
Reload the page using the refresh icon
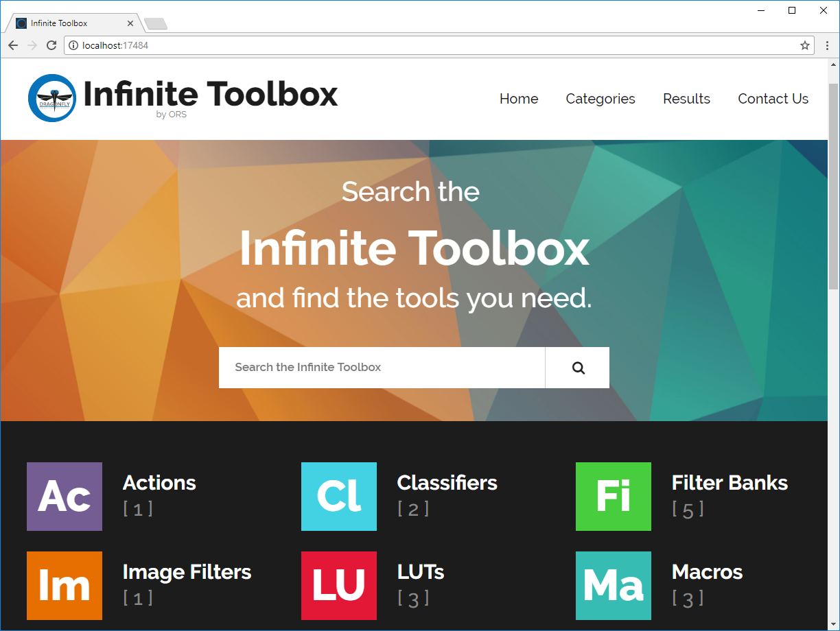[x=51, y=45]
